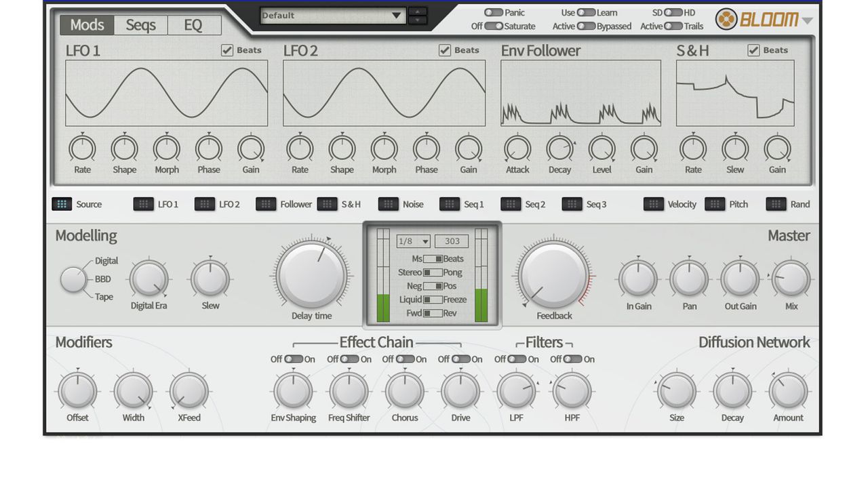Enable the Chorus on/off switch
The height and width of the screenshot is (488, 868).
405,359
